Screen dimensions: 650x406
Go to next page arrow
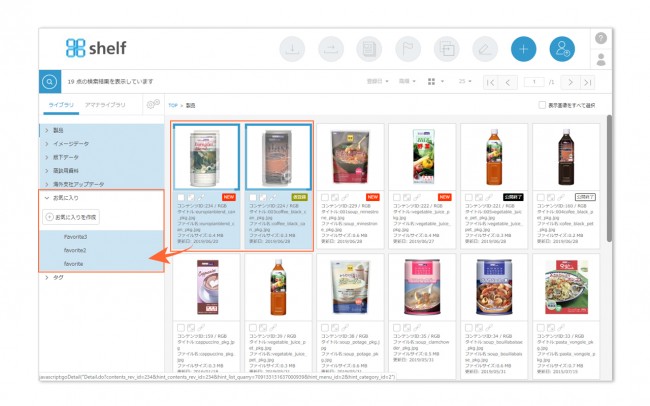(x=570, y=82)
